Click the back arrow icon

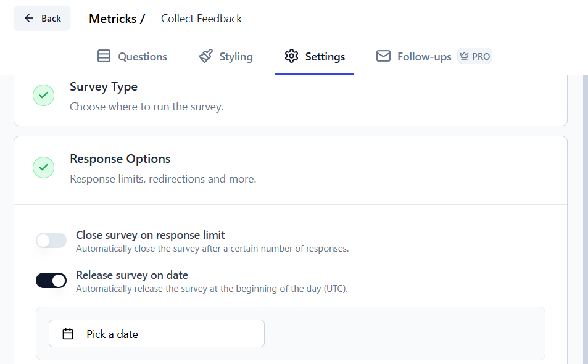[30, 18]
